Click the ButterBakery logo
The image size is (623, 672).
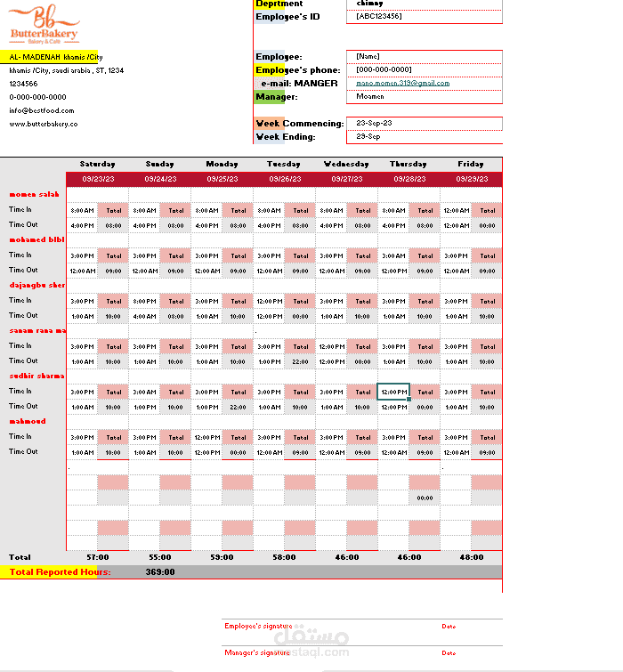pos(44,24)
